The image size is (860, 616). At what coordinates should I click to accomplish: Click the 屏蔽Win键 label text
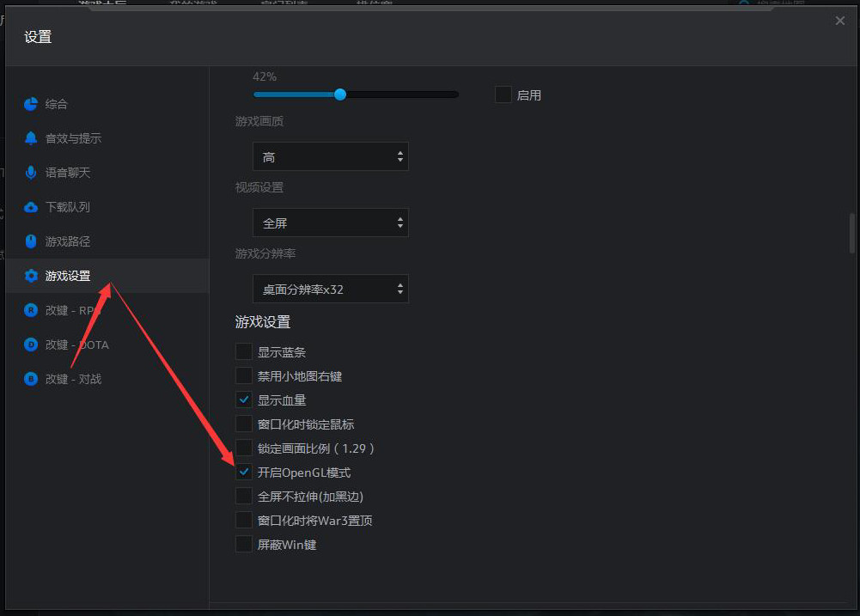click(x=287, y=545)
